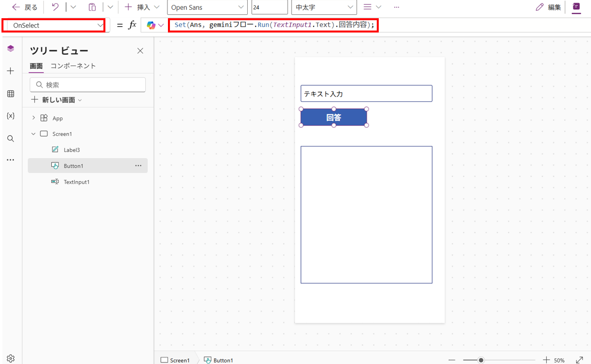Image resolution: width=591 pixels, height=364 pixels.
Task: Click the purple icon at top right
Action: 576,7
